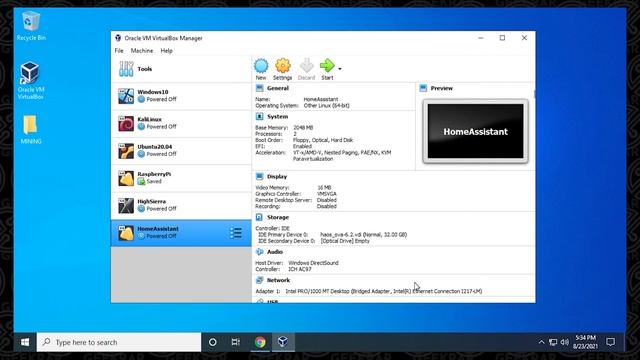Select the HighSierra virtual machine
640x360 pixels.
coord(181,206)
